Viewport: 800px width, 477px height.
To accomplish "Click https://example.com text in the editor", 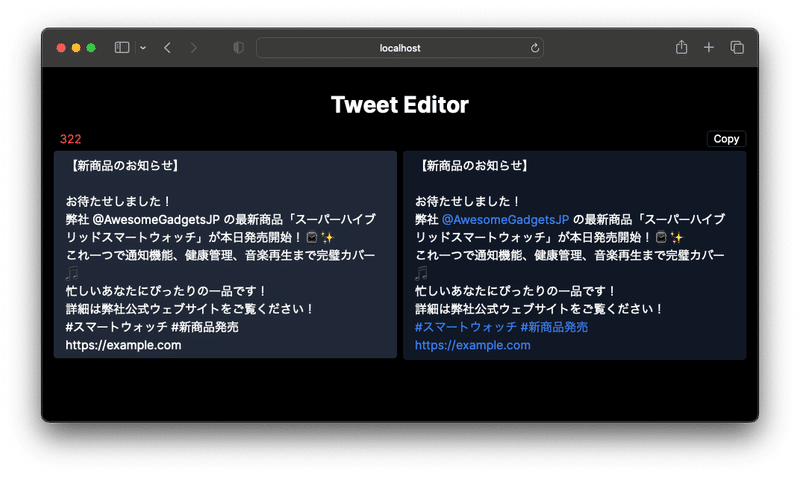I will (x=123, y=345).
